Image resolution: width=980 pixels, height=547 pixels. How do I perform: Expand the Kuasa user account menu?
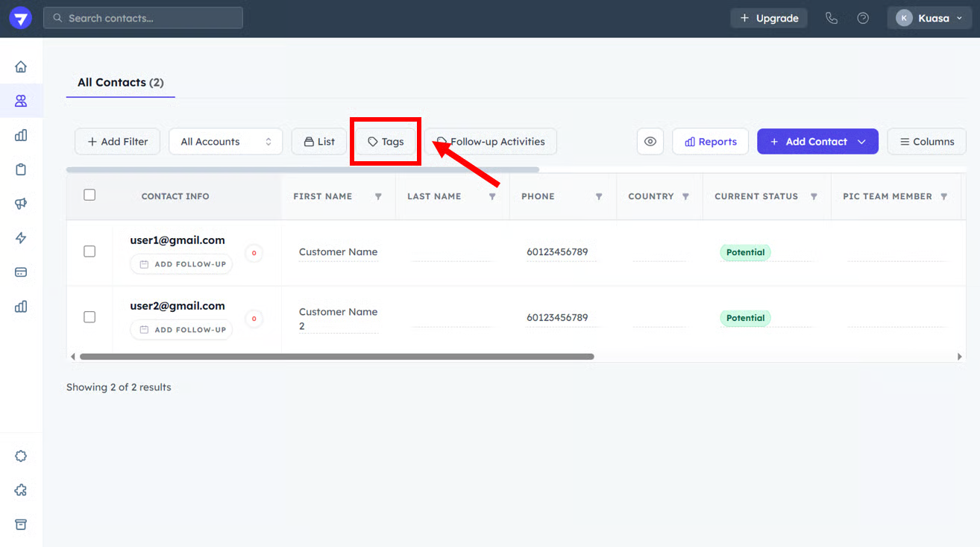coord(929,18)
